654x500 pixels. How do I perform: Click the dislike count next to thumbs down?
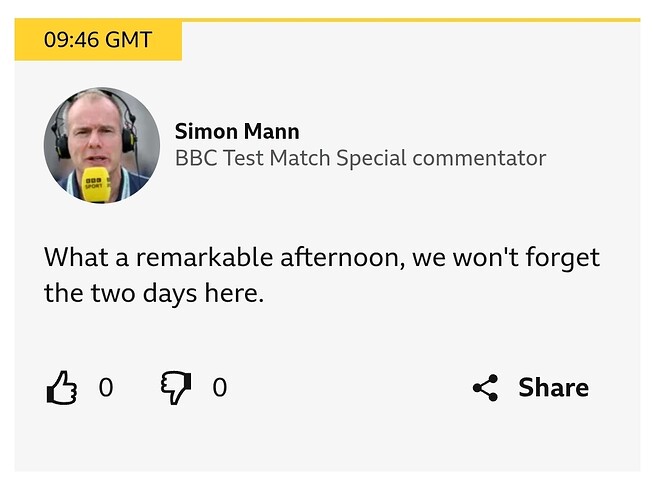coord(220,388)
